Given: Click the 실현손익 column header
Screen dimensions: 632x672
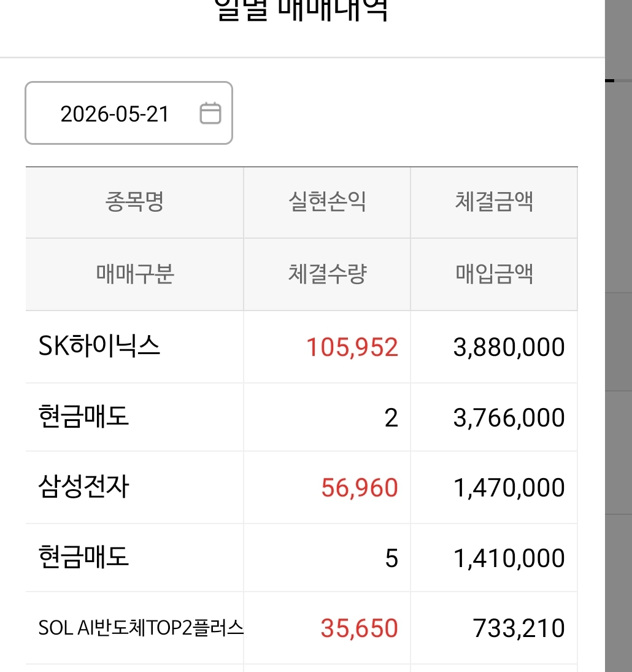Looking at the screenshot, I should (327, 202).
